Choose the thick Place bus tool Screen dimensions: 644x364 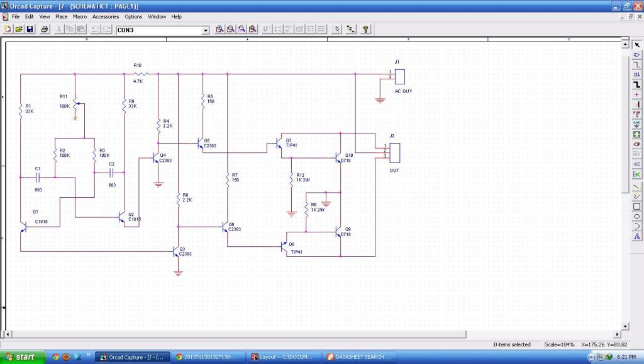pyautogui.click(x=636, y=85)
